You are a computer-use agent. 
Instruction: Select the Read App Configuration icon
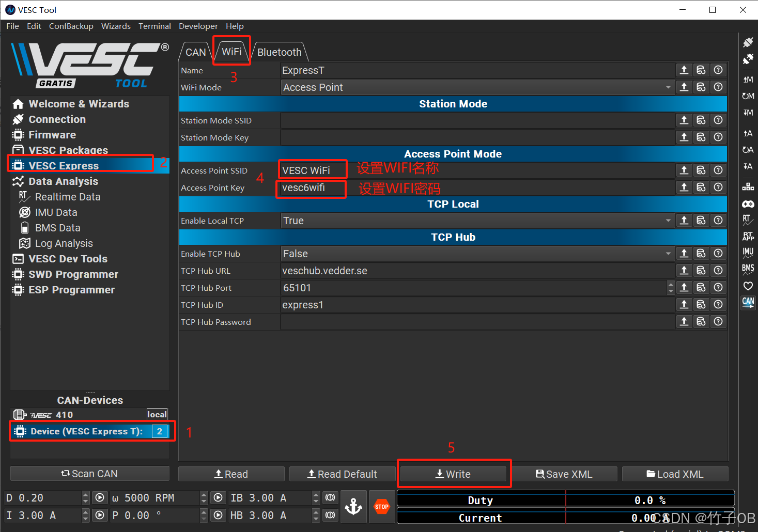pyautogui.click(x=748, y=166)
